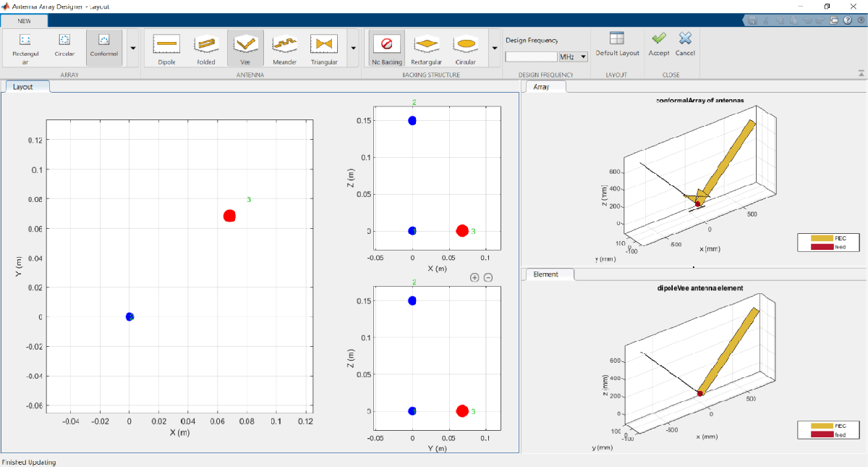Choose the Triangular bowtie antenna
This screenshot has width=868, height=467.
[324, 49]
